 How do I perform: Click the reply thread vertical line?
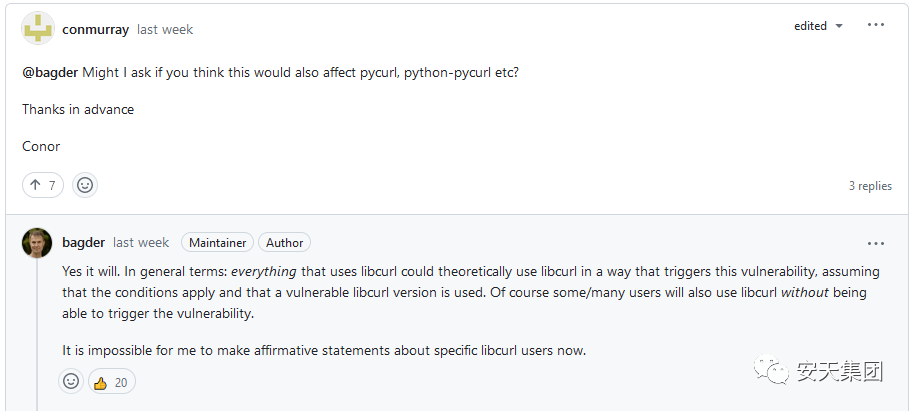pyautogui.click(x=37, y=335)
